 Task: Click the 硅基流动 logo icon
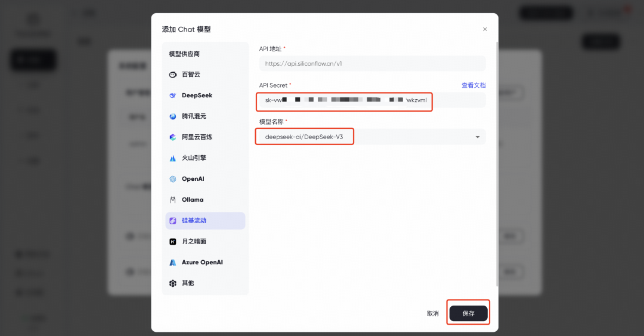[x=173, y=221]
